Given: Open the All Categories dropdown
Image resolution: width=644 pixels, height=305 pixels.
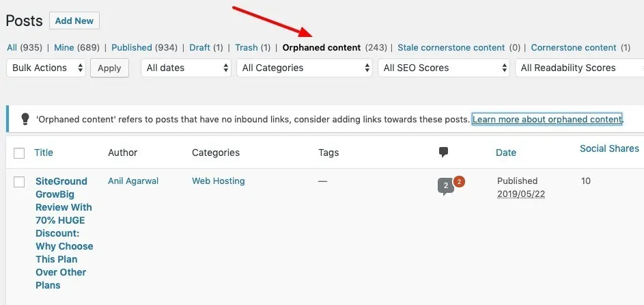Looking at the screenshot, I should pyautogui.click(x=305, y=68).
